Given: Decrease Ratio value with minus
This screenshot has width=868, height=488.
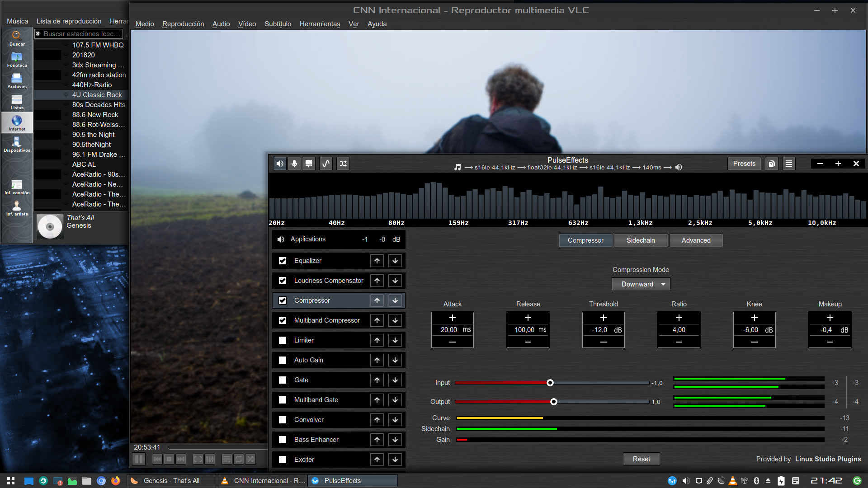Looking at the screenshot, I should click(x=679, y=342).
